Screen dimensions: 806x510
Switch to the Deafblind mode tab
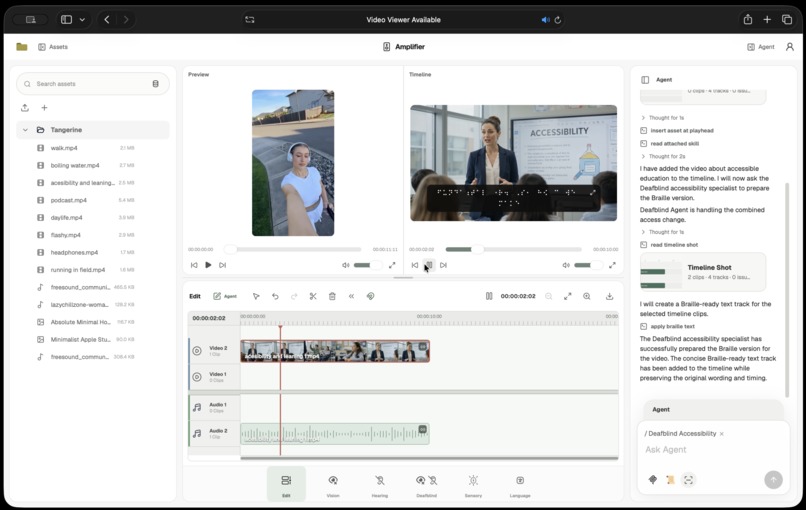(x=427, y=484)
